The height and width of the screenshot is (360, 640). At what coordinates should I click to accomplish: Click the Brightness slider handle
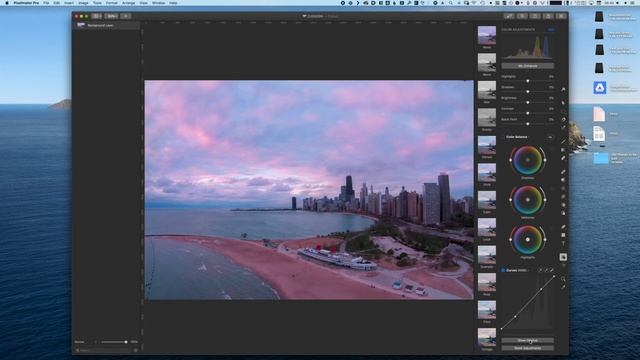(x=528, y=102)
